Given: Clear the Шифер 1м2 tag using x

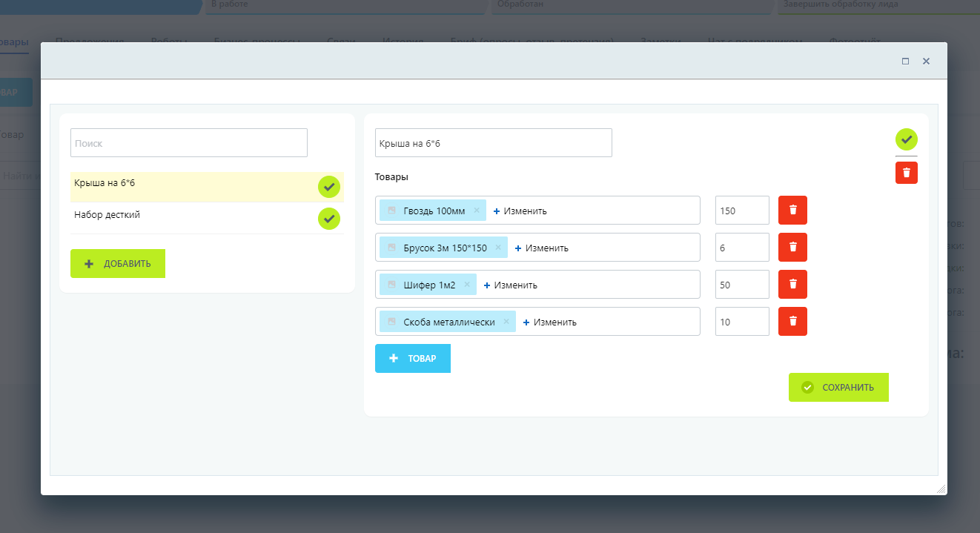Looking at the screenshot, I should point(467,285).
